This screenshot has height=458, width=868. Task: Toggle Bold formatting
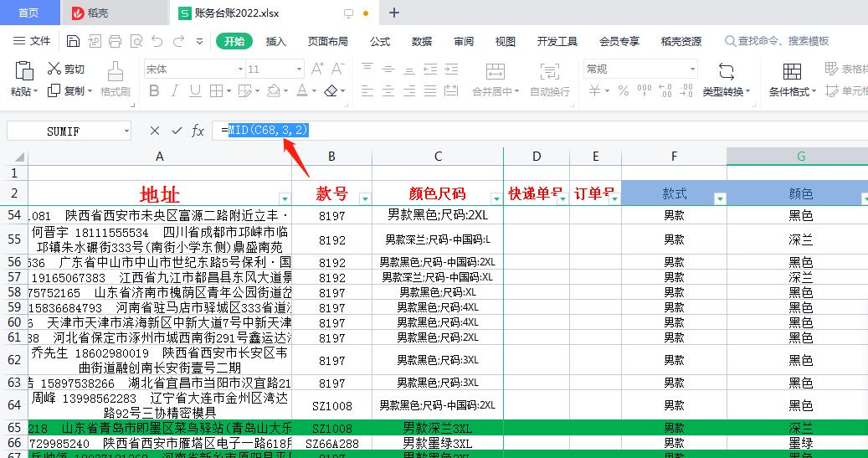(155, 90)
